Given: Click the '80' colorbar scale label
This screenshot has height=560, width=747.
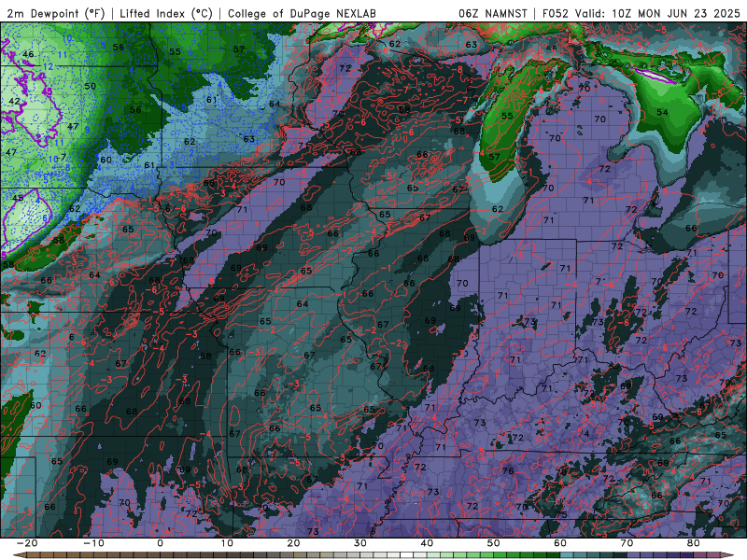Looking at the screenshot, I should [x=694, y=543].
